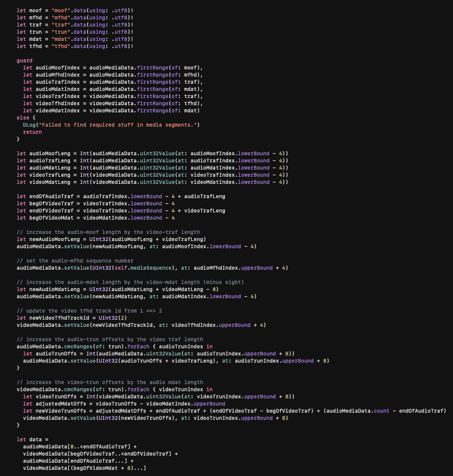Click the 'let videoTrafLeng' line
Viewport: 453px width, 476px height.
[152, 175]
